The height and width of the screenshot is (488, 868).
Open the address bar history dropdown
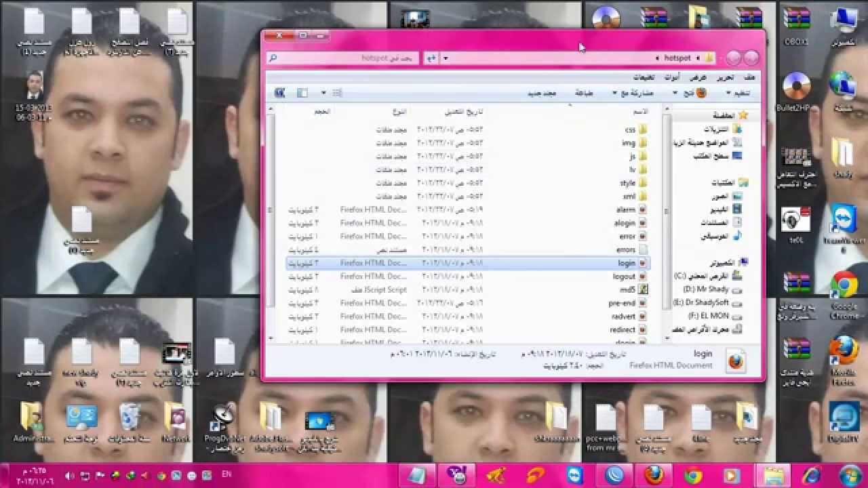click(446, 58)
